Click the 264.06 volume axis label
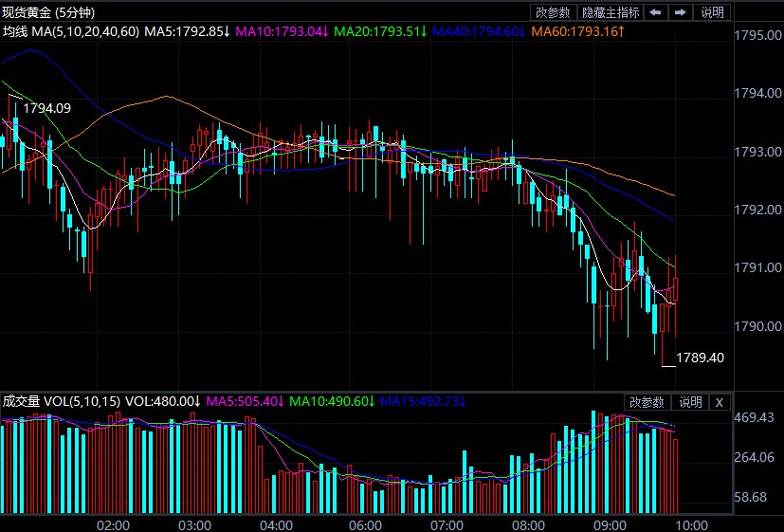The image size is (784, 532). tap(754, 457)
